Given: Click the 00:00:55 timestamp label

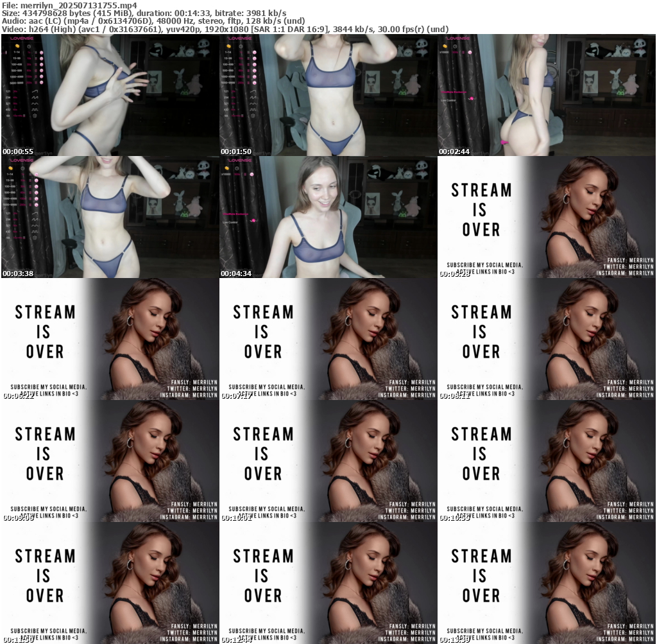Looking at the screenshot, I should [x=18, y=152].
